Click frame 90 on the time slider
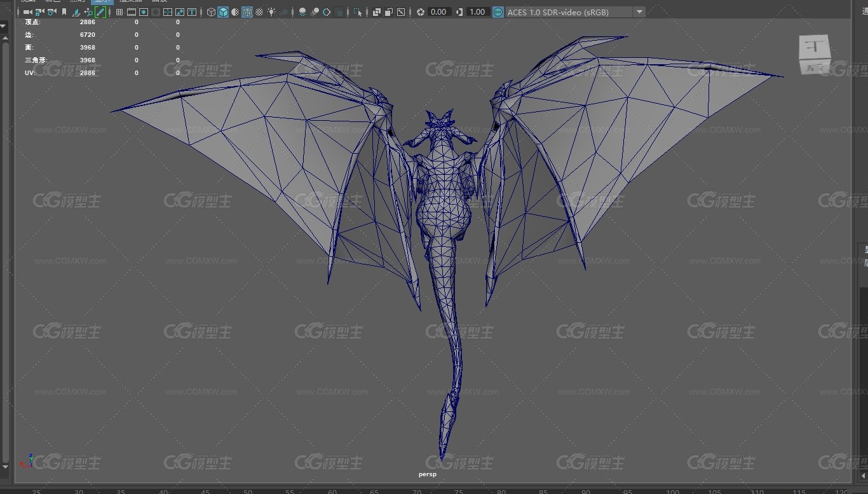Viewport: 868px width, 494px height. pyautogui.click(x=585, y=491)
